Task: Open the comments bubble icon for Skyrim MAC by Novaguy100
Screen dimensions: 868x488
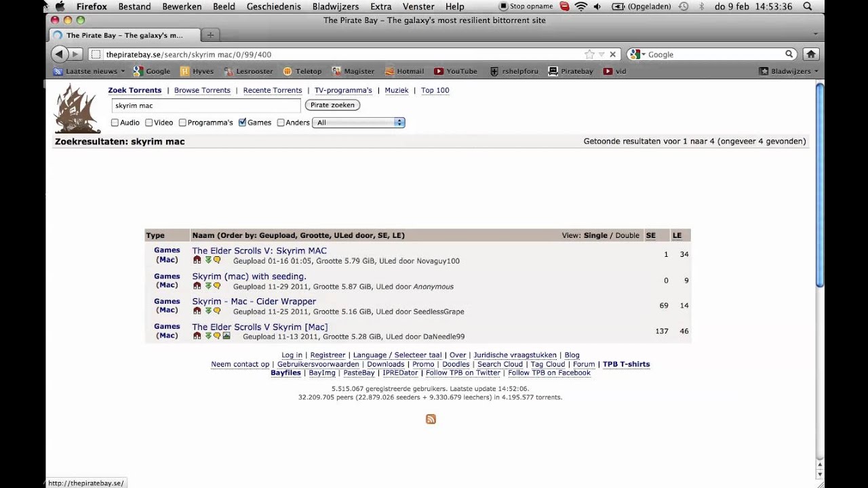Action: [x=217, y=260]
